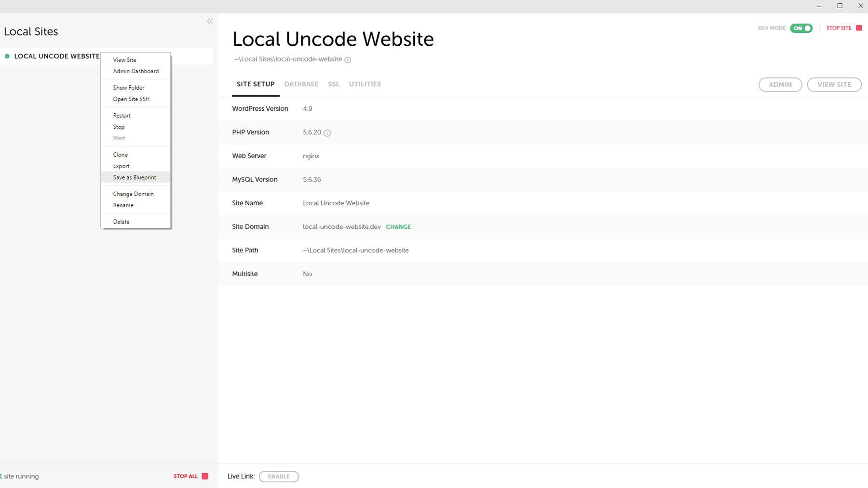Viewport: 868px width, 488px height.
Task: Toggle the Dev Mode switch off
Action: click(801, 28)
